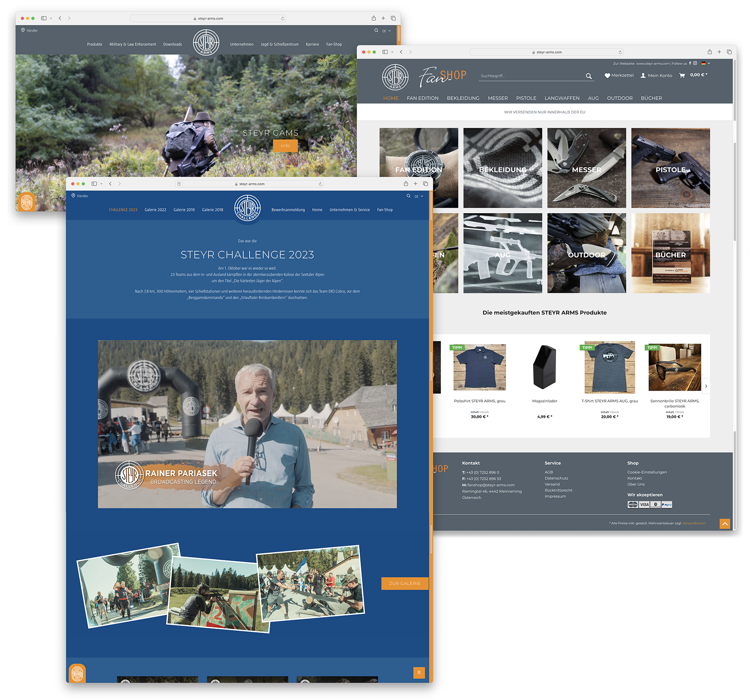Click address bar in Challenge window
The height and width of the screenshot is (700, 751).
[x=250, y=184]
